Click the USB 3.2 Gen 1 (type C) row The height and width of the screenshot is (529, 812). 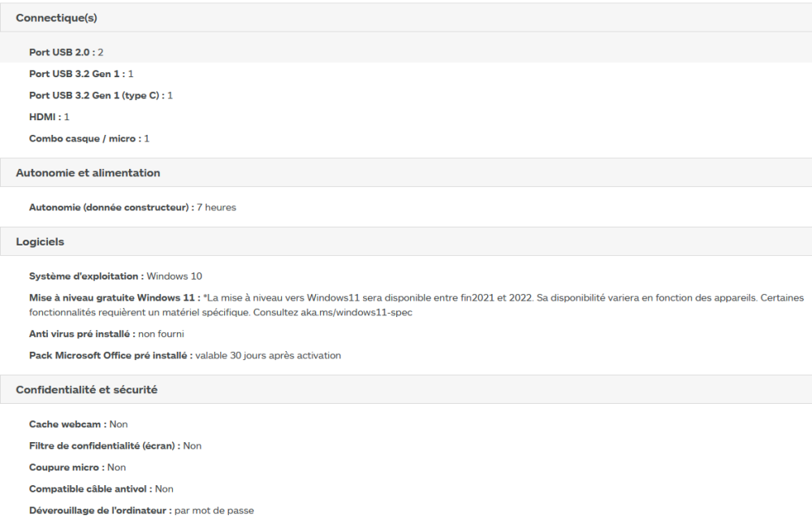(x=101, y=95)
